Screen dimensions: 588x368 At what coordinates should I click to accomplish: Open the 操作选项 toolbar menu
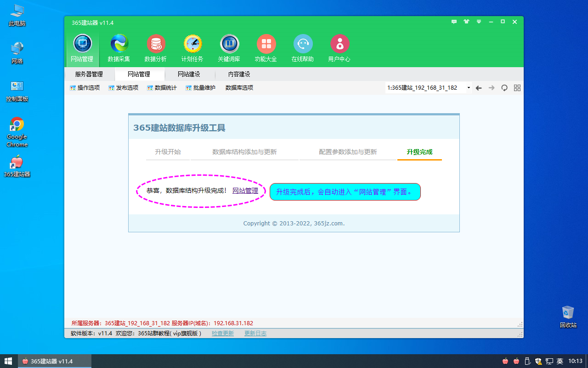tap(85, 88)
